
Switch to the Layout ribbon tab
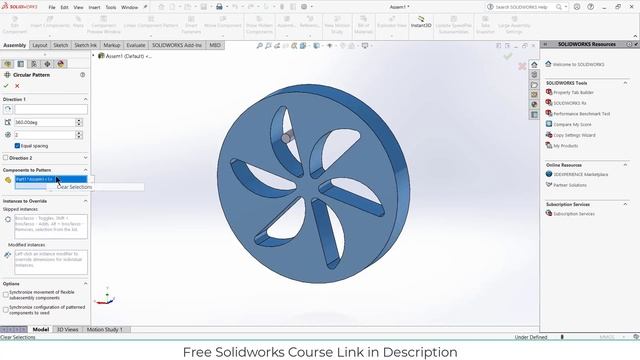coord(40,45)
